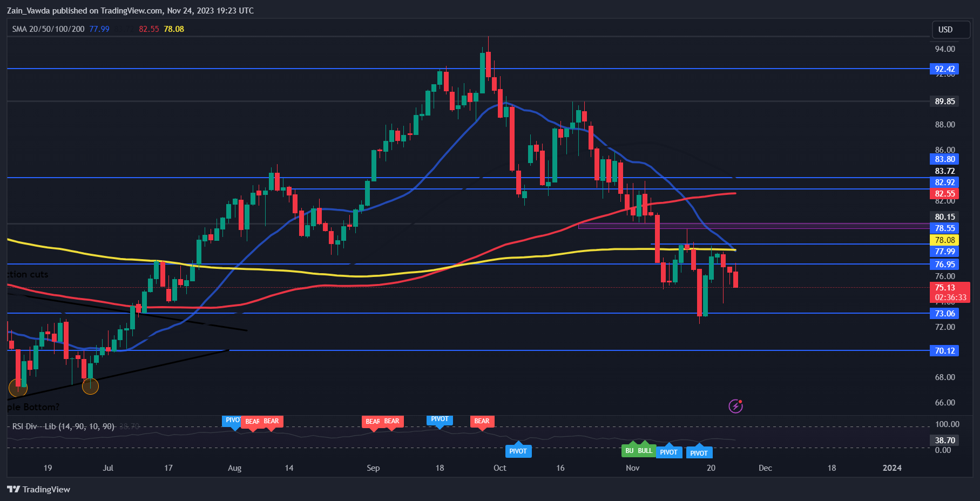Click the 89.85 price label
The width and height of the screenshot is (980, 501).
point(944,101)
